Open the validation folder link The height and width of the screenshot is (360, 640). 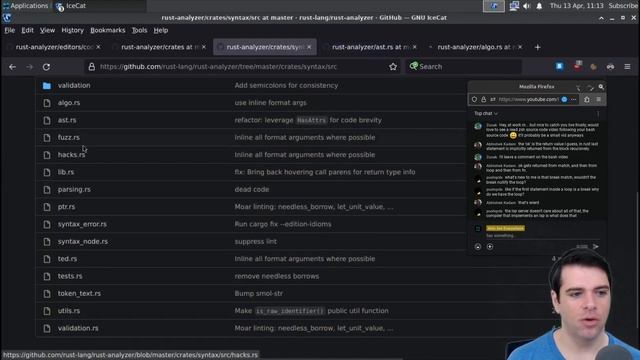pyautogui.click(x=74, y=85)
